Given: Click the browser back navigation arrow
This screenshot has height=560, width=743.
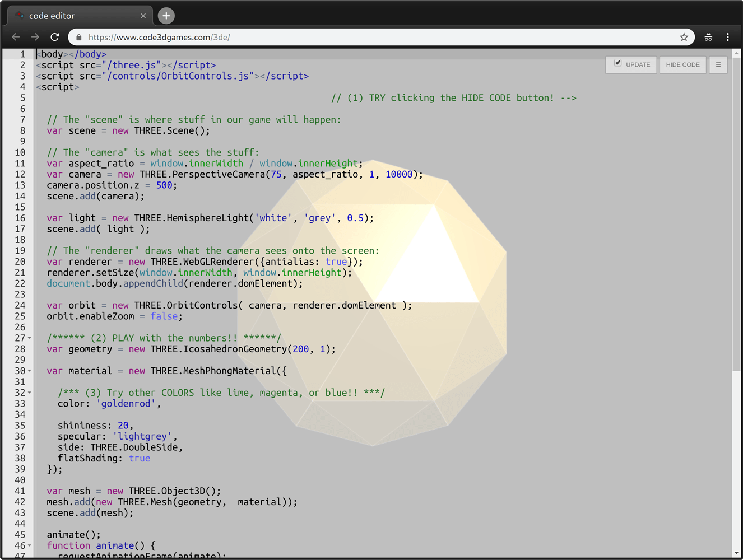Looking at the screenshot, I should (x=15, y=36).
